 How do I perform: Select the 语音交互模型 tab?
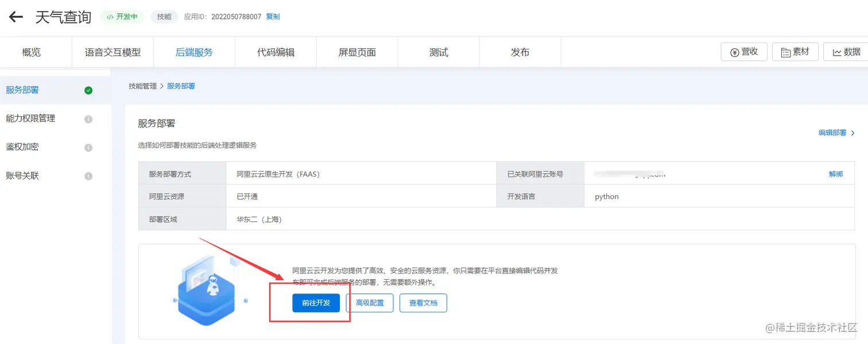(113, 52)
